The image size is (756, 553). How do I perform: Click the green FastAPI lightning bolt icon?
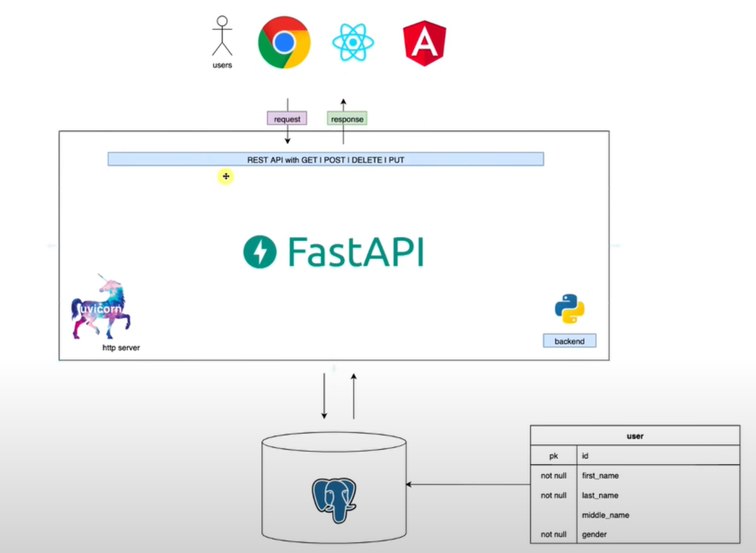click(260, 252)
